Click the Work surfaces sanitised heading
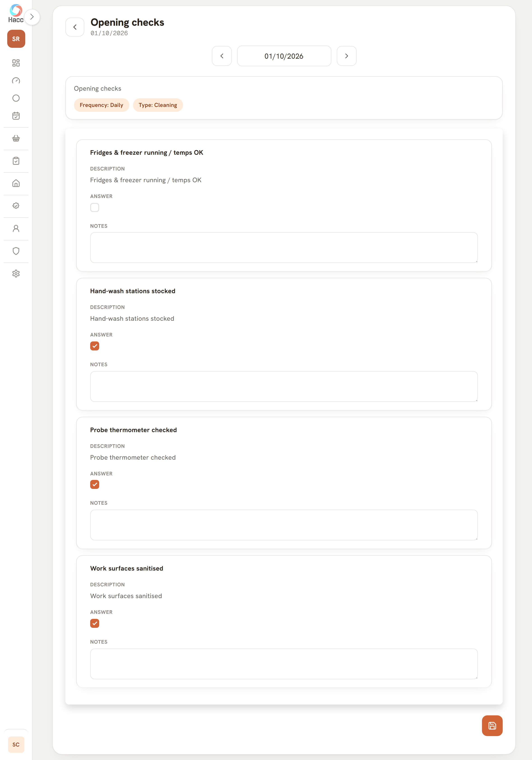The height and width of the screenshot is (760, 532). pyautogui.click(x=127, y=568)
